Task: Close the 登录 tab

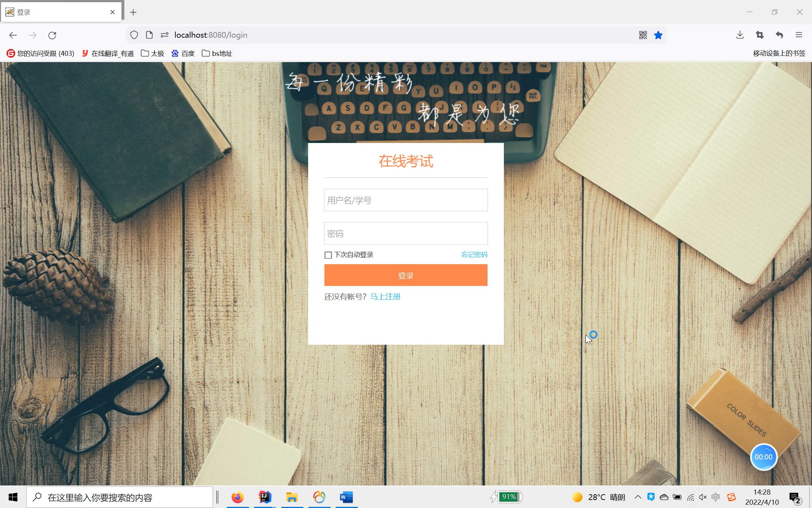Action: [x=112, y=12]
